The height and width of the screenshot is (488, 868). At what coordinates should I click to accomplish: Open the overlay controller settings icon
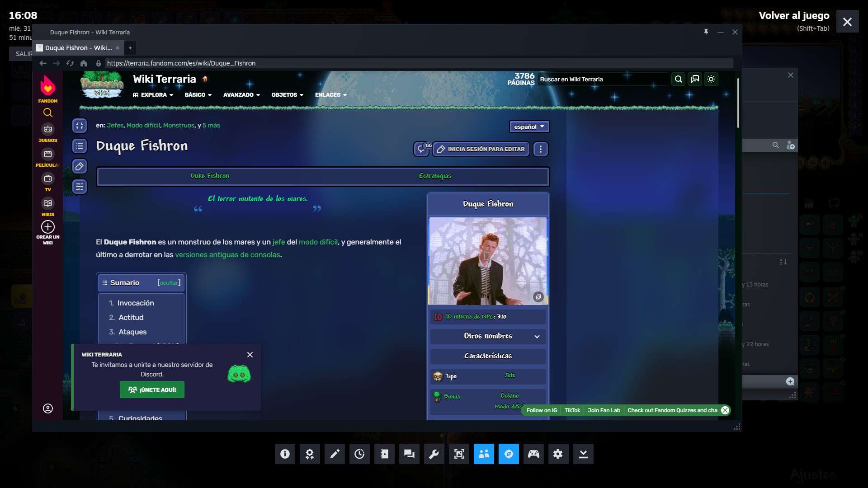pyautogui.click(x=533, y=454)
